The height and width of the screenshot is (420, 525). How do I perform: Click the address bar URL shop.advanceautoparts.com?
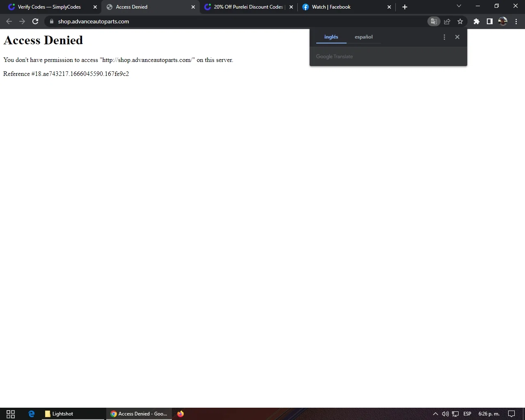point(94,21)
